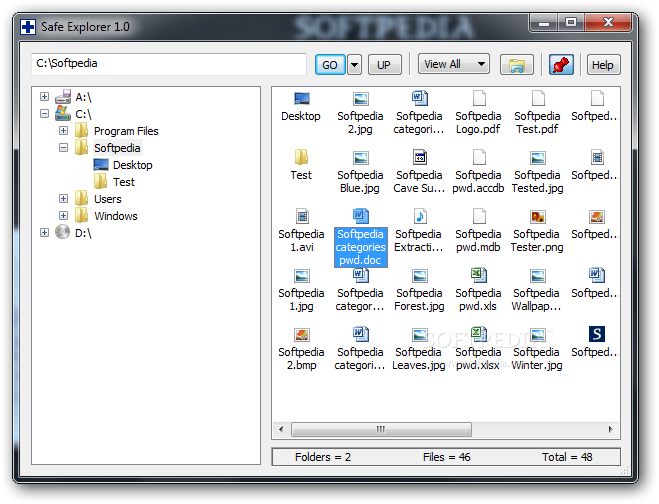Select the Softpedia Winter.jpg icon

[x=538, y=335]
